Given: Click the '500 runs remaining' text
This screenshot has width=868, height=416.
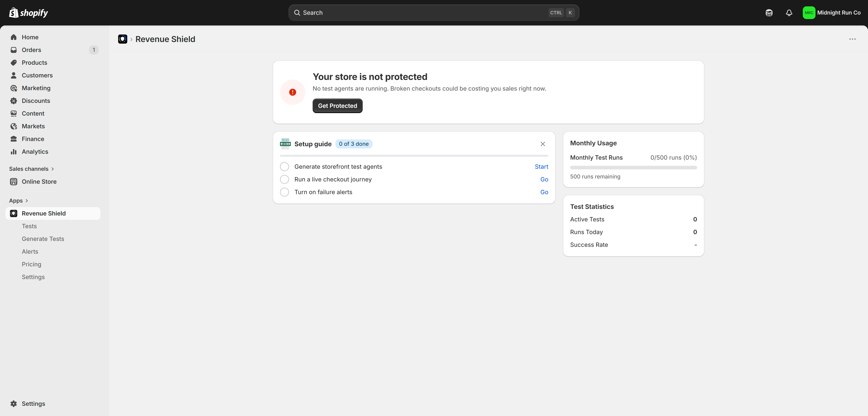Looking at the screenshot, I should pyautogui.click(x=595, y=176).
